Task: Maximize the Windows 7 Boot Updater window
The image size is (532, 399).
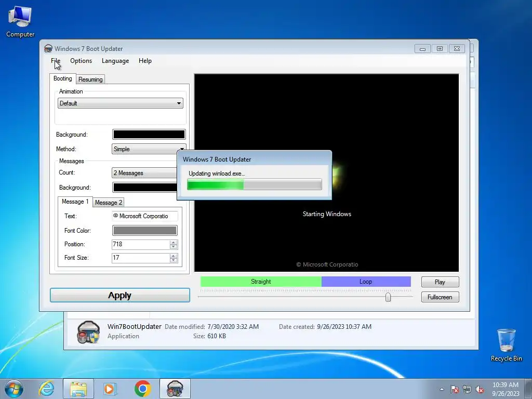Action: (x=440, y=49)
